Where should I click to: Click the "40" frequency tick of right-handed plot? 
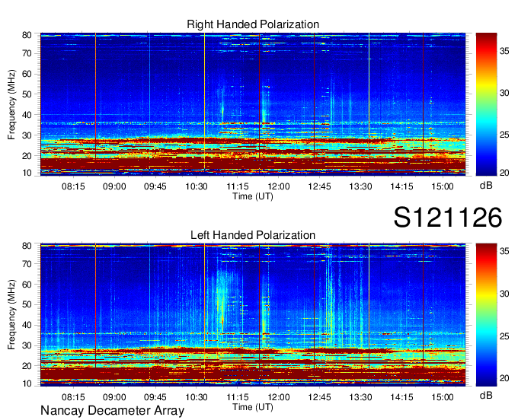click(x=27, y=115)
